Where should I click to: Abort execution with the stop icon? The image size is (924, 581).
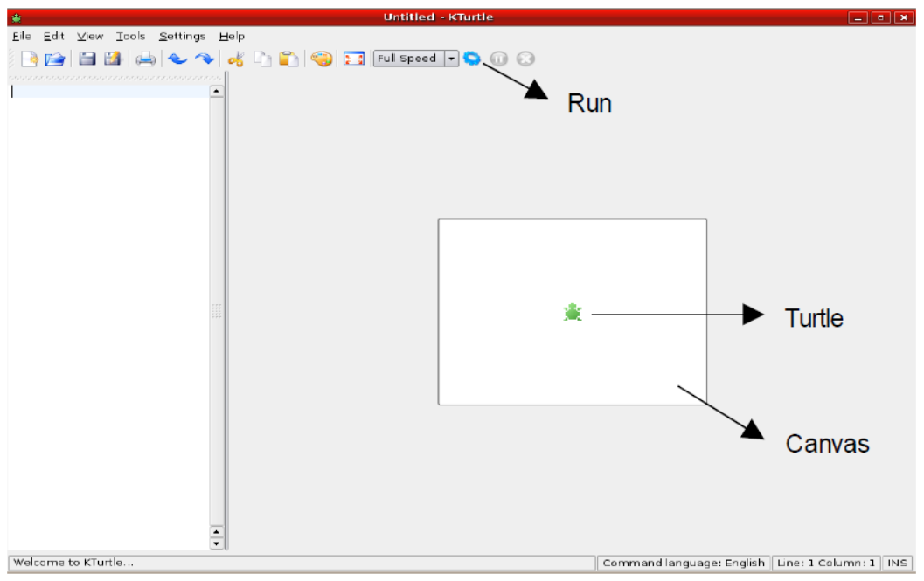525,59
